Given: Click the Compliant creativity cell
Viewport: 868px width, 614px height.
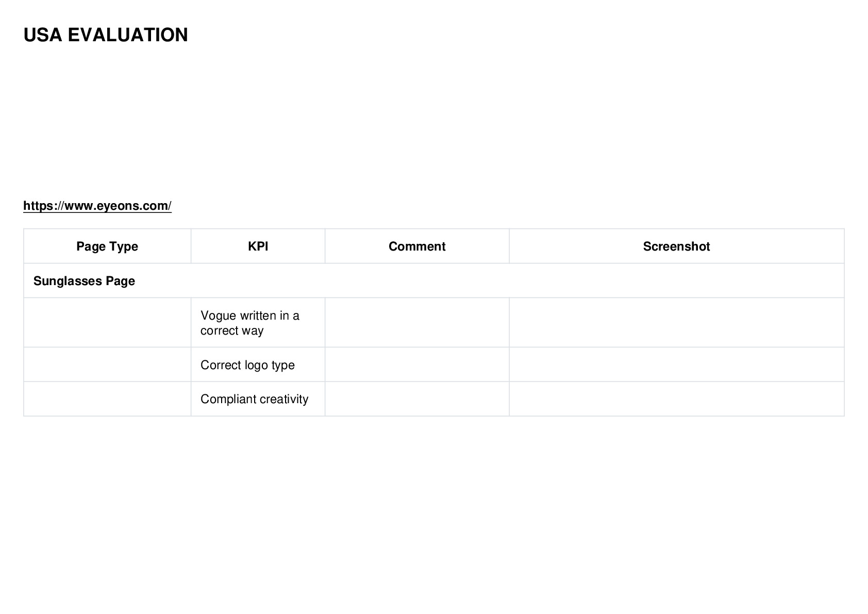Looking at the screenshot, I should click(258, 399).
